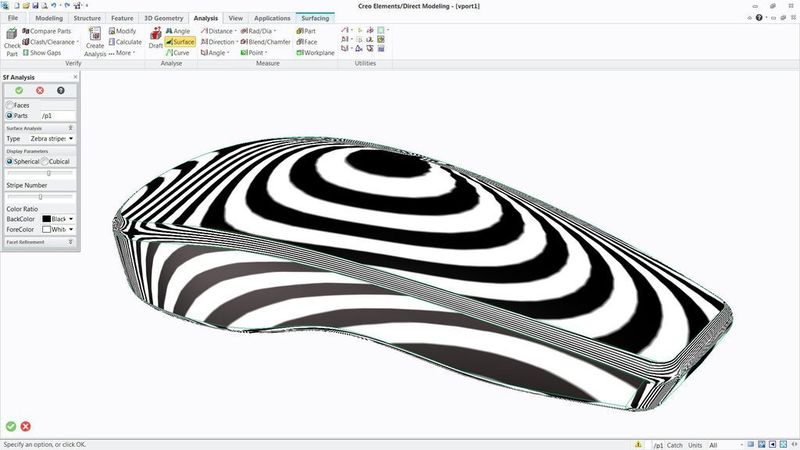800x450 pixels.
Task: Select Angle tool in Analyse group
Action: point(178,31)
